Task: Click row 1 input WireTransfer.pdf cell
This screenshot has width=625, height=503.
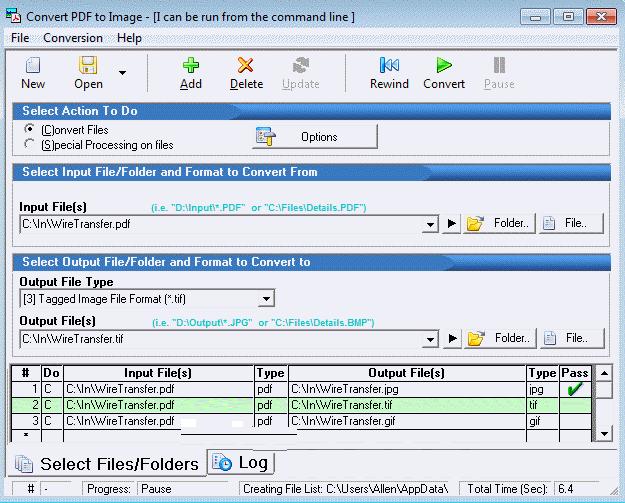Action: [x=158, y=389]
